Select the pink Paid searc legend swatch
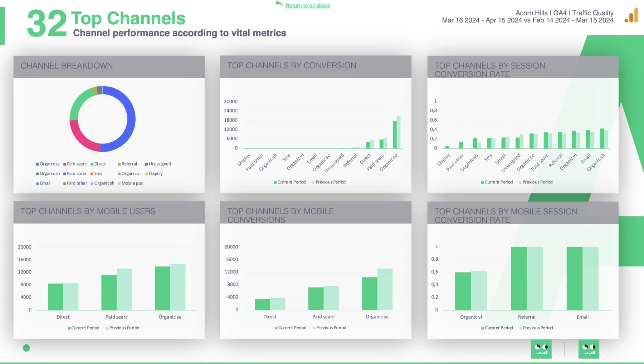Viewport: 644px width, 364px height. (x=65, y=164)
